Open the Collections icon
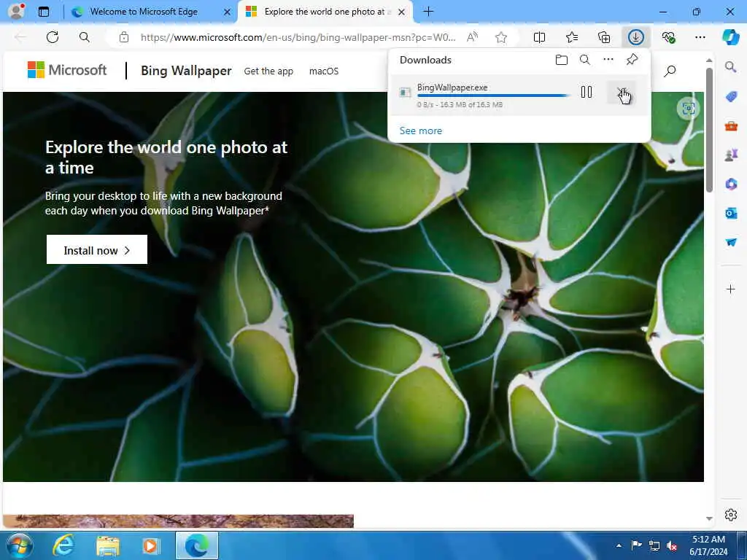The image size is (747, 560). click(x=604, y=37)
